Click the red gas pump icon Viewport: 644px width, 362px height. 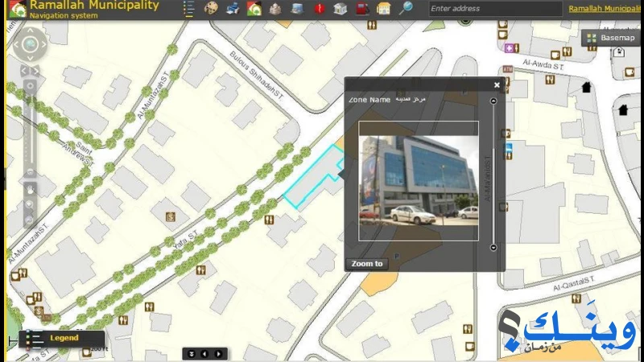[x=362, y=8]
